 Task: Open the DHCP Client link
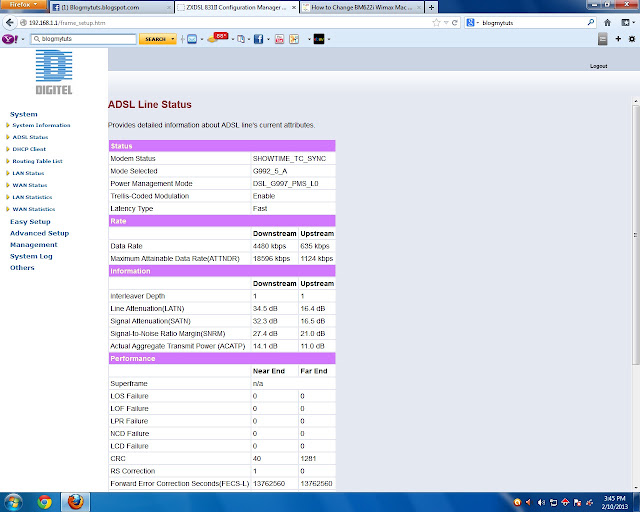29,149
